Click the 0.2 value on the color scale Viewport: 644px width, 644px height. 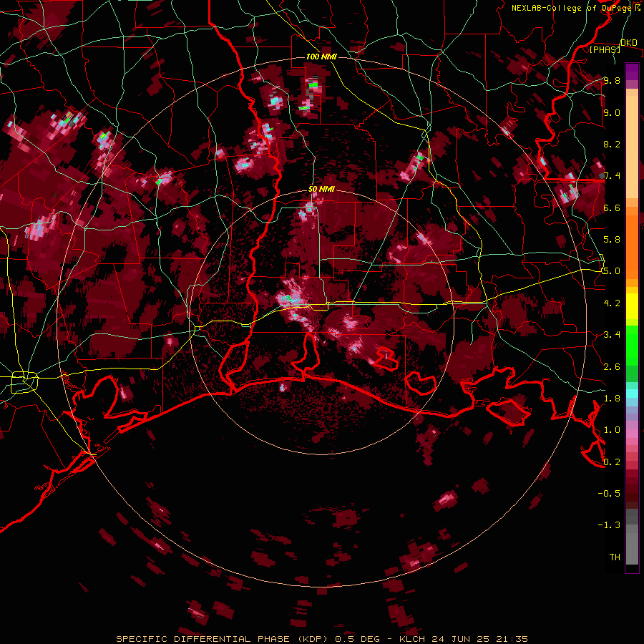pos(612,462)
